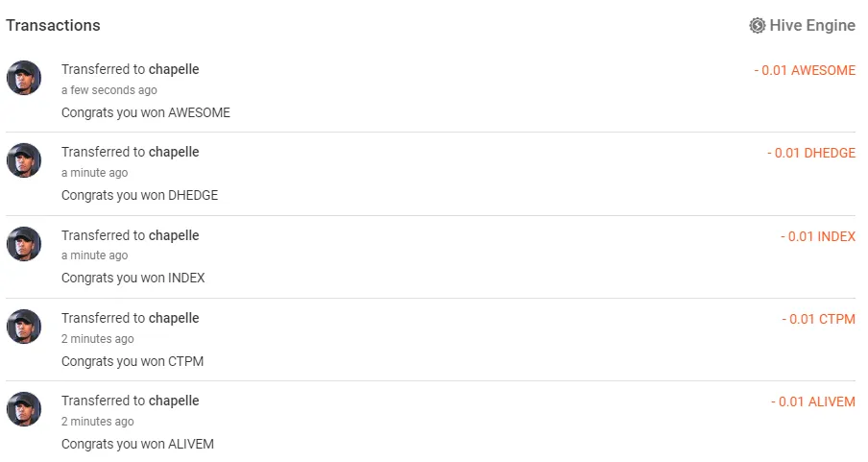Click the Hive Engine label
Viewport: 868px width, 462px height.
tap(812, 26)
